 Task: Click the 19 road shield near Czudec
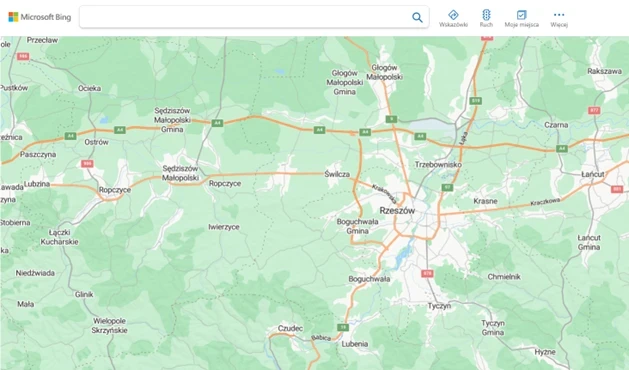coord(343,327)
